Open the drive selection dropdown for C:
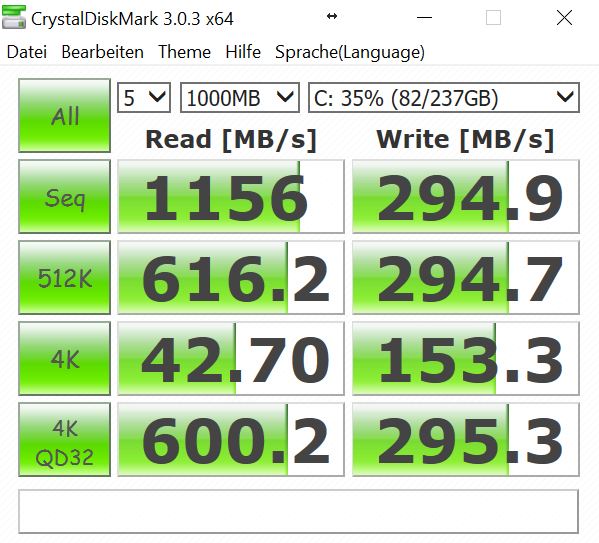This screenshot has height=543, width=599. [x=444, y=97]
